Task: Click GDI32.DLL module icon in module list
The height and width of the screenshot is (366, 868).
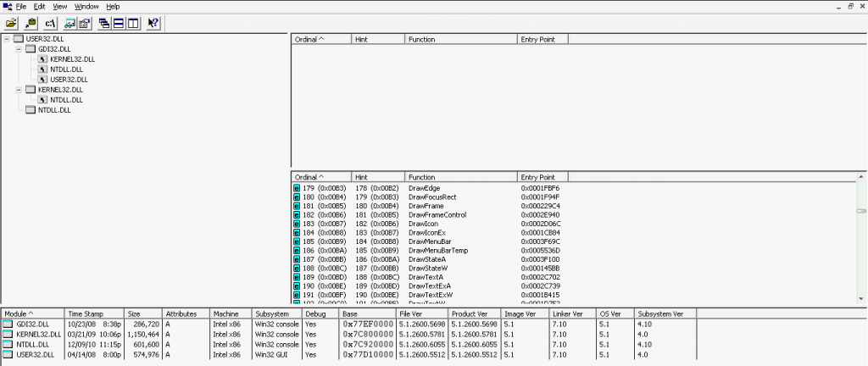Action: [x=8, y=324]
